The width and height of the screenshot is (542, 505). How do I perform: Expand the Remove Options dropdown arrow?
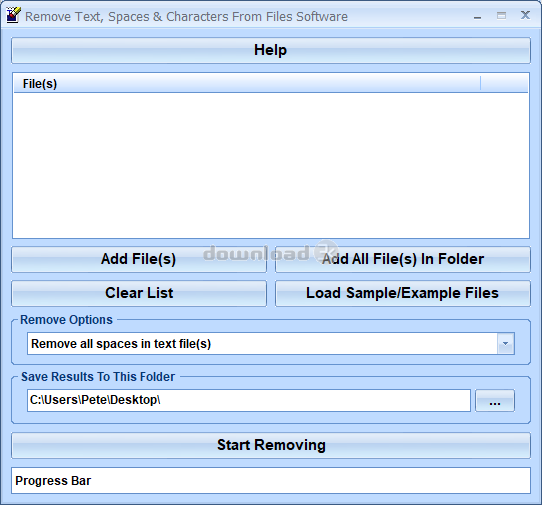506,344
